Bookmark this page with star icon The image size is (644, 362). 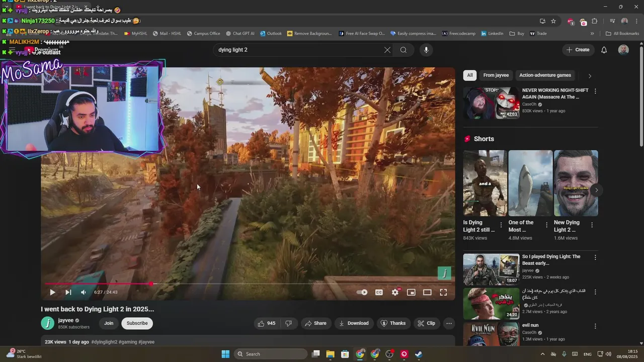click(x=553, y=21)
